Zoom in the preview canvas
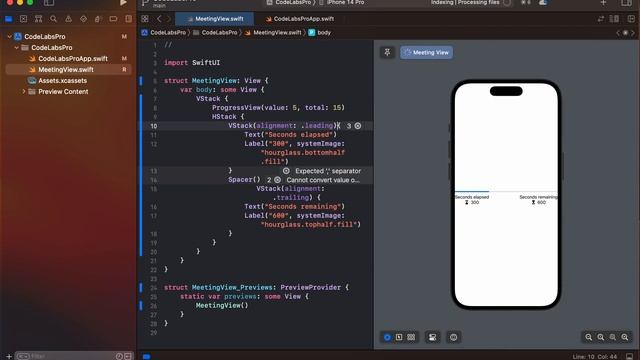The height and width of the screenshot is (360, 640). point(625,337)
